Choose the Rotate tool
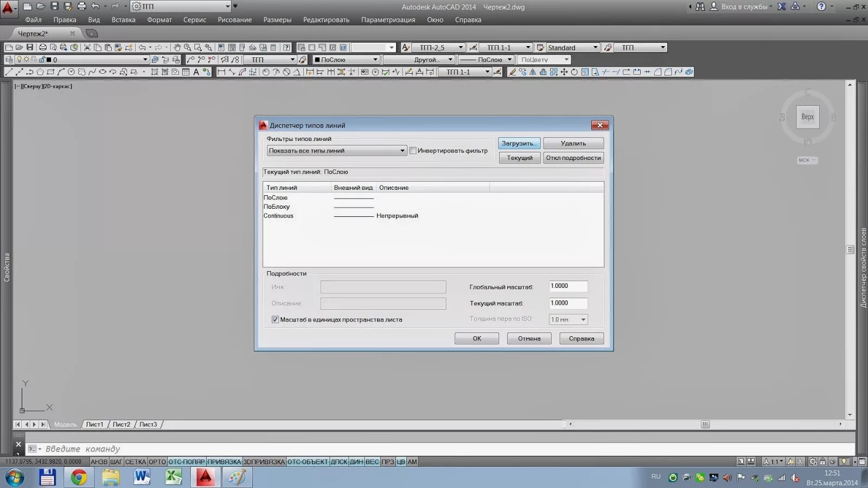 coord(575,72)
